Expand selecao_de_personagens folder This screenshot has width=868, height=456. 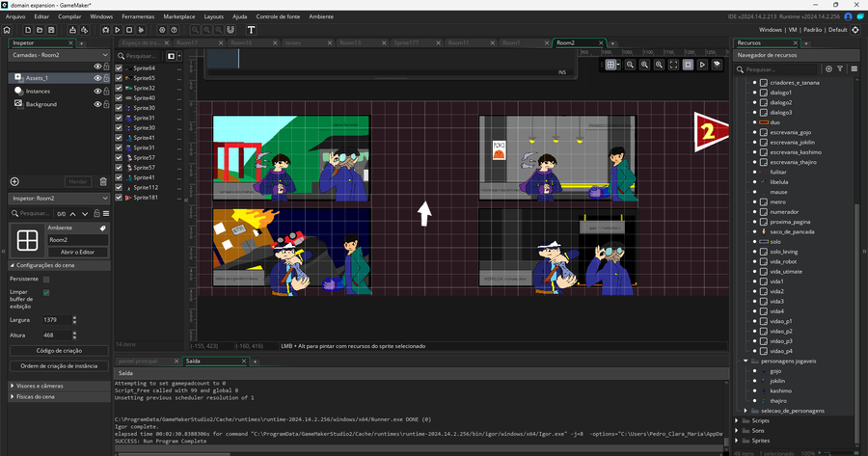(746, 411)
